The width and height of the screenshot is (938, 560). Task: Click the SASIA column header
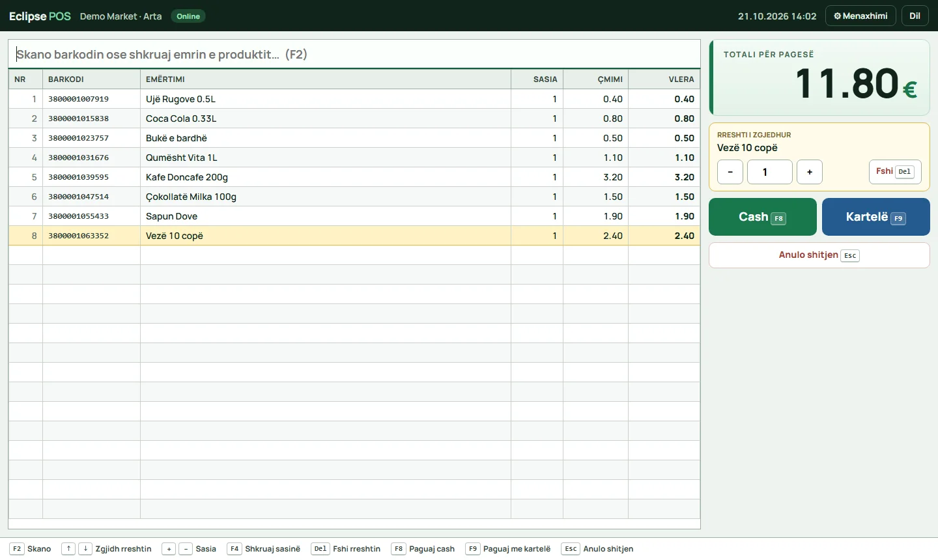click(537, 79)
